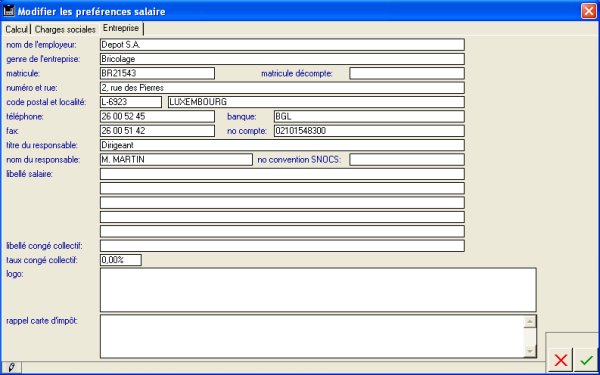Click the 'rappel carte d'impôt:' label
600x375 pixels.
click(x=42, y=321)
